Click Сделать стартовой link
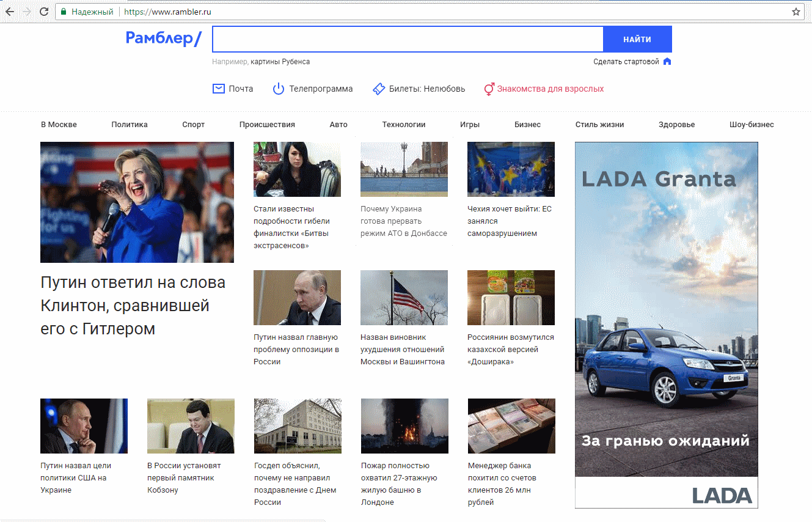 pos(626,62)
